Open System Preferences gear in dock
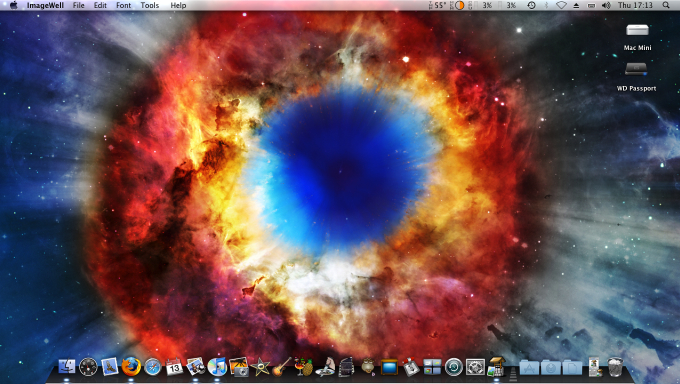This screenshot has width=680, height=384. pos(475,367)
